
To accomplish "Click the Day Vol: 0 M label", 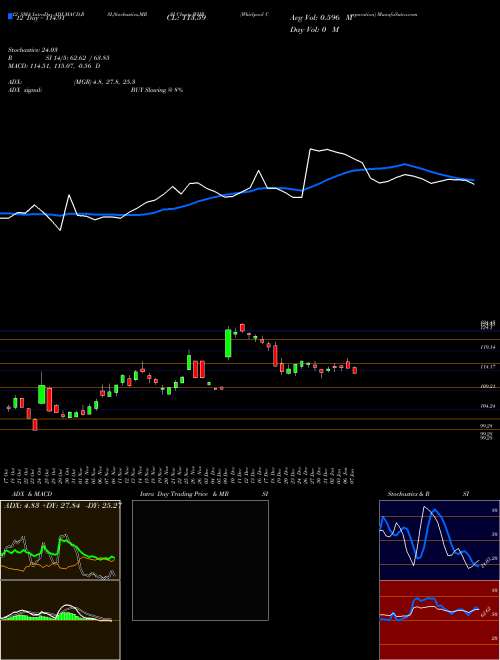I will 314,29.
